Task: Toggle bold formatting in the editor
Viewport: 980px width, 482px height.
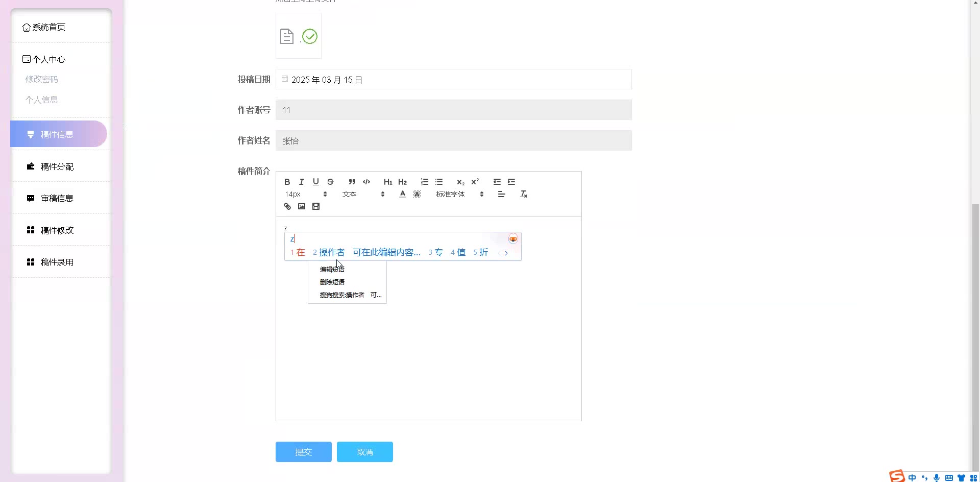Action: pyautogui.click(x=287, y=182)
